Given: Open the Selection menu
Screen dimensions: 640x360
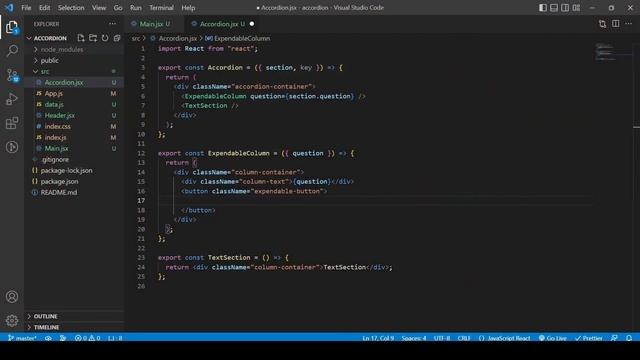Looking at the screenshot, I should tap(71, 8).
